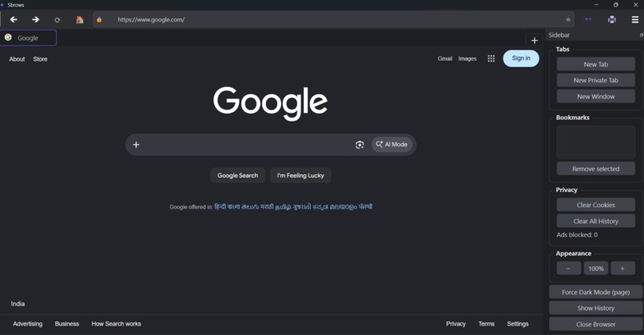Click New Tab in the sidebar
The width and height of the screenshot is (644, 335).
point(595,64)
